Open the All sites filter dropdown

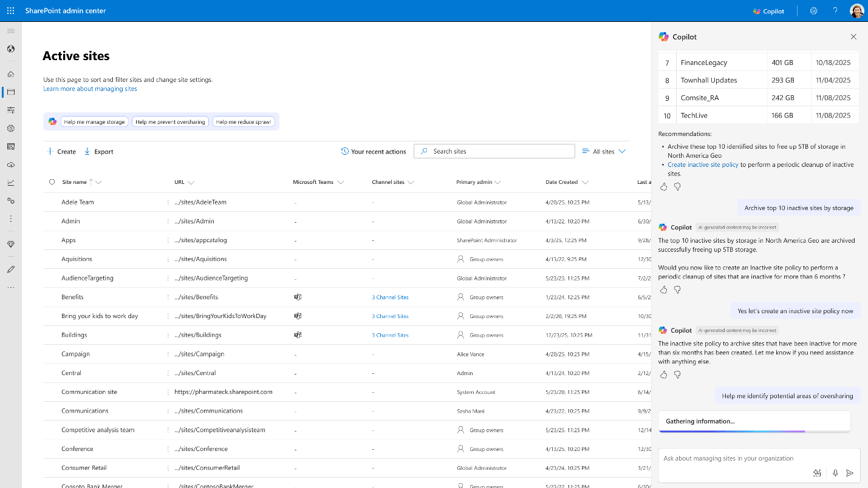point(604,151)
